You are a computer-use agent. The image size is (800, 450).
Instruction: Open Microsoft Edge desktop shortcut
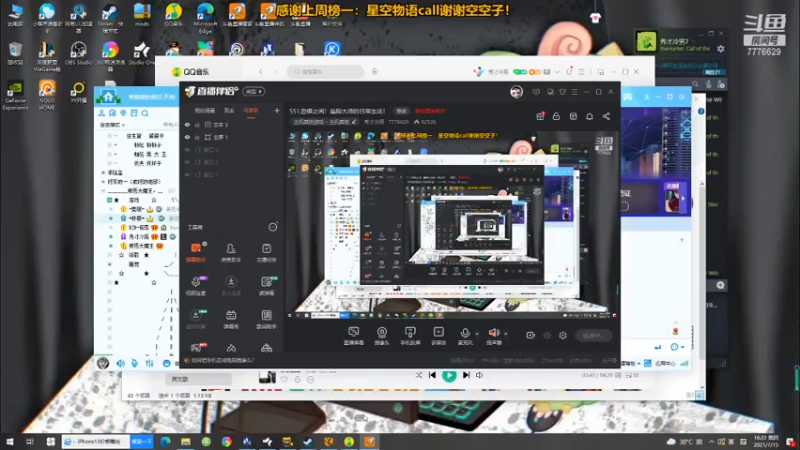205,17
